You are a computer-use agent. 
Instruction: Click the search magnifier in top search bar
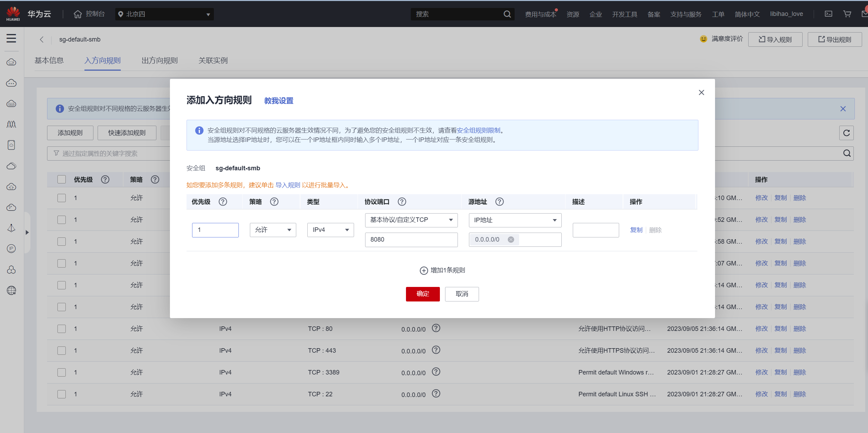pos(507,14)
